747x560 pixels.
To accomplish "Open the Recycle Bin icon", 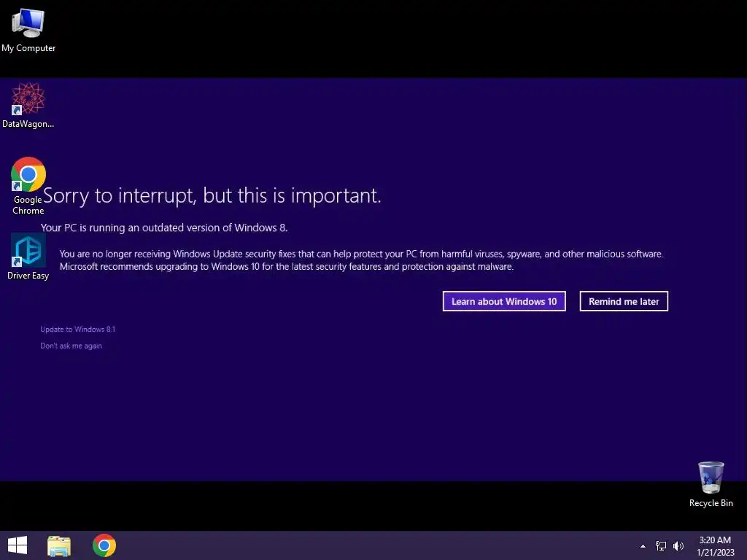I will click(x=711, y=484).
